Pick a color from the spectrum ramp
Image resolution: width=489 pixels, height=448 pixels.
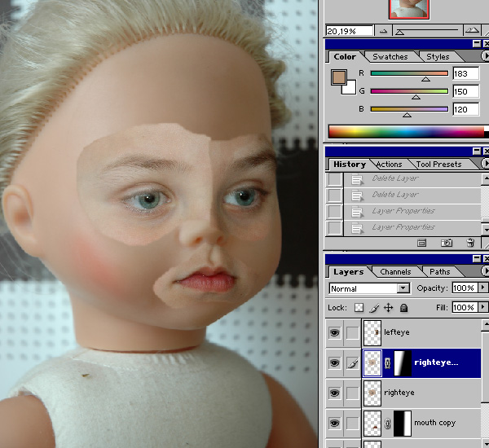[406, 132]
